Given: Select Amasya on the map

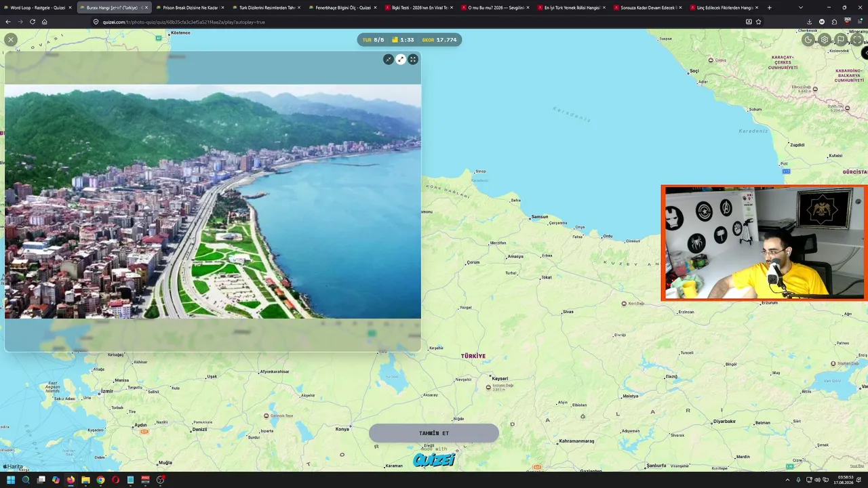Looking at the screenshot, I should (515, 256).
